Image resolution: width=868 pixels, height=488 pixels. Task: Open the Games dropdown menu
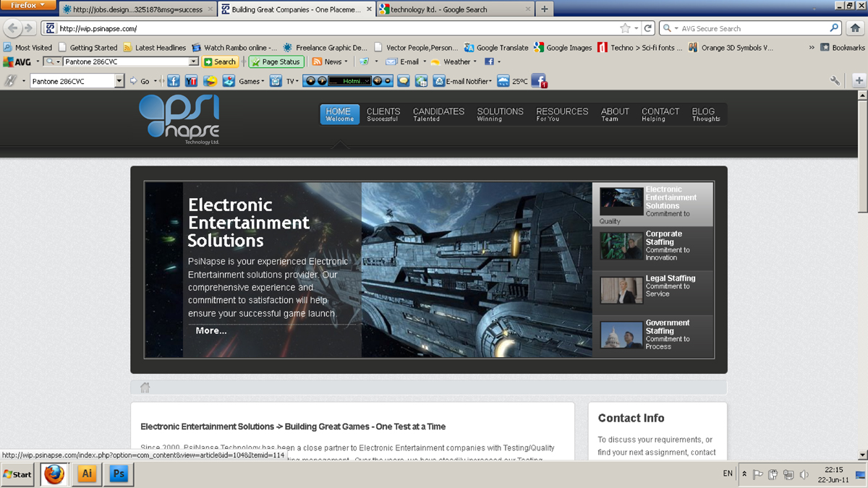252,81
